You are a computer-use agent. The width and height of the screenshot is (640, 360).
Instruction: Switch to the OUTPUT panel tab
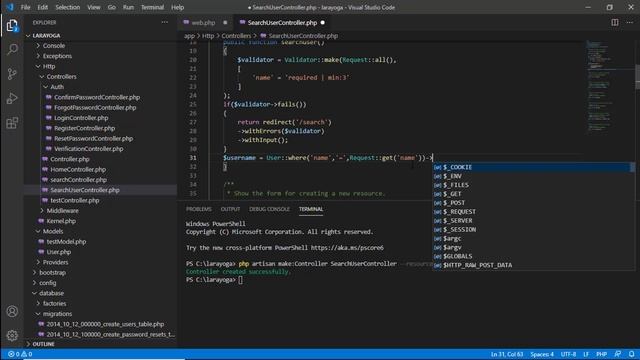[230, 209]
